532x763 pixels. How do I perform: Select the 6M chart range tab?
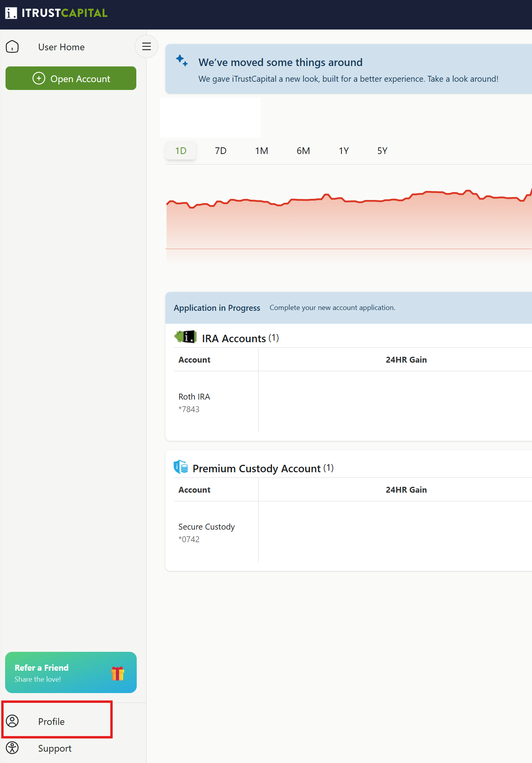click(303, 151)
